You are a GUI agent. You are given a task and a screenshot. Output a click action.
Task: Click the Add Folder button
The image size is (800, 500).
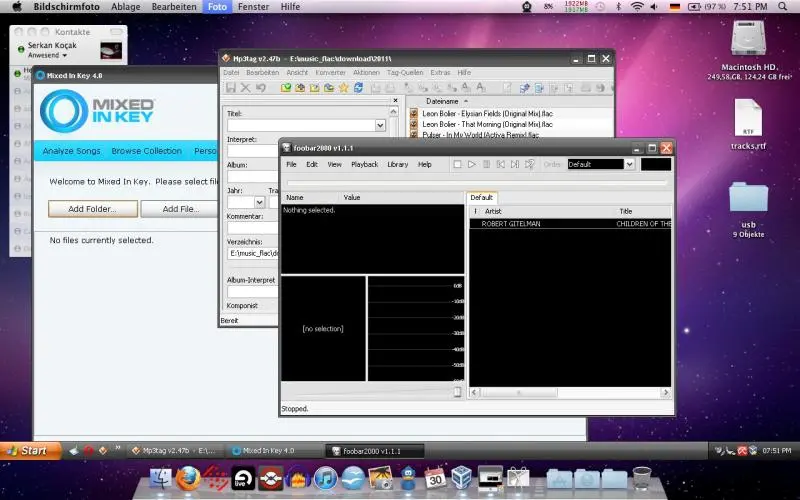[91, 209]
